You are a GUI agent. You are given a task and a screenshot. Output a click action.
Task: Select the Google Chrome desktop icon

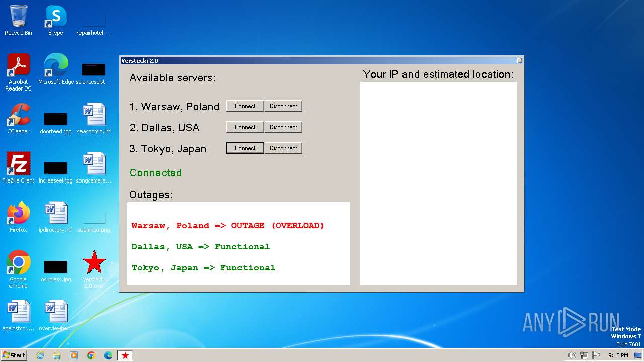(18, 269)
